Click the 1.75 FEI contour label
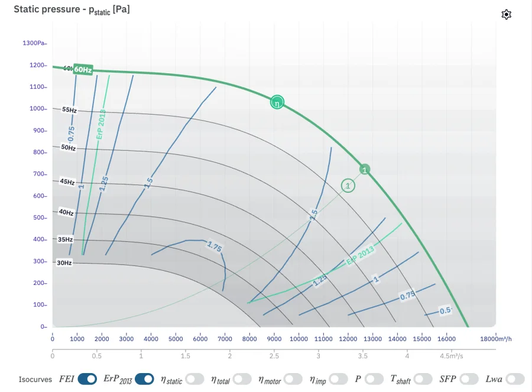532x392 pixels. pyautogui.click(x=215, y=246)
